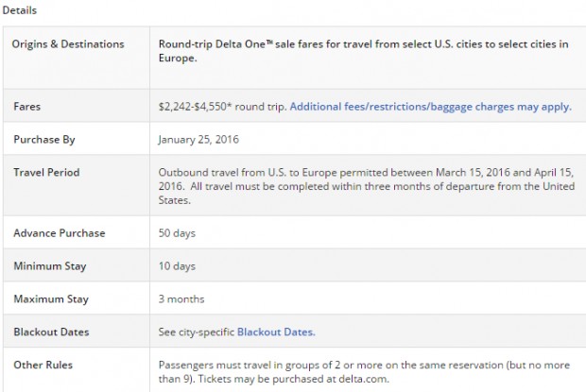Click the Blackout Dates row label

pos(51,332)
